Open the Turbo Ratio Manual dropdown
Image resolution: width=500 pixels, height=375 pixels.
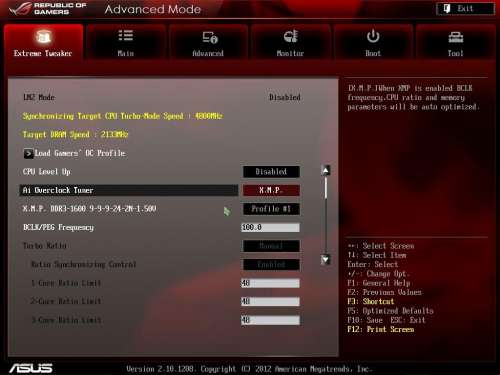tap(271, 246)
